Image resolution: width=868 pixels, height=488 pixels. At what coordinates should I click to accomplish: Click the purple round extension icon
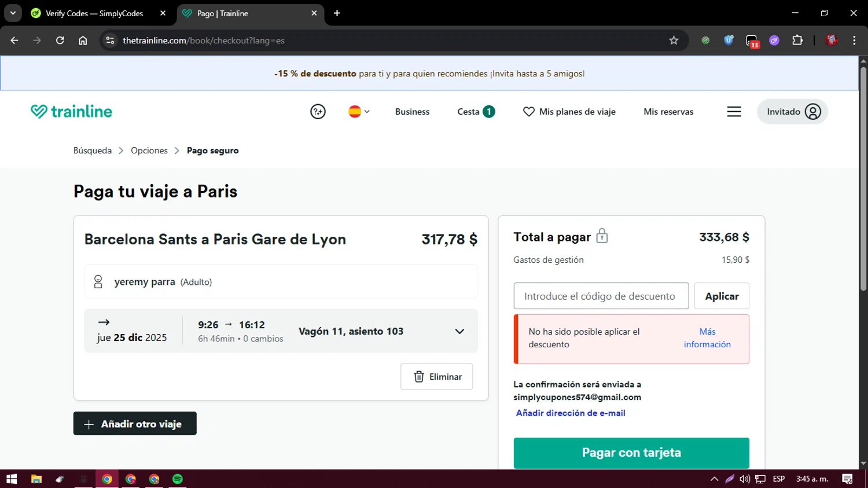point(774,41)
